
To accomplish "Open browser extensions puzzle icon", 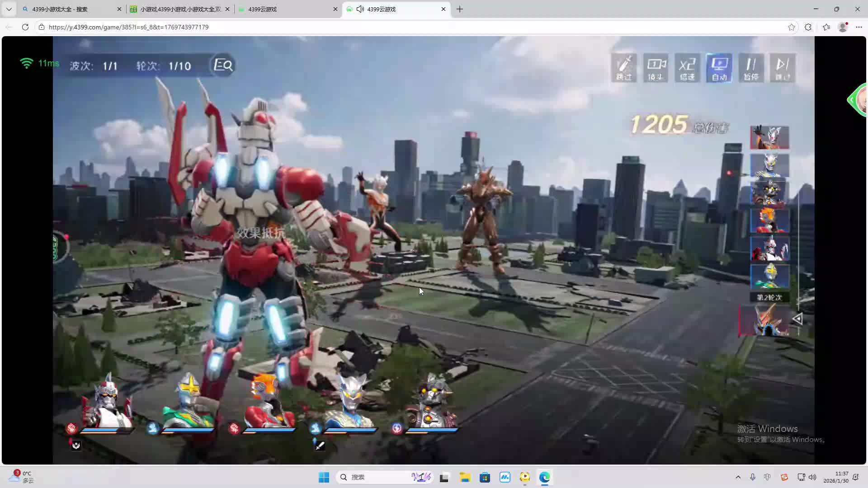I will tap(808, 27).
